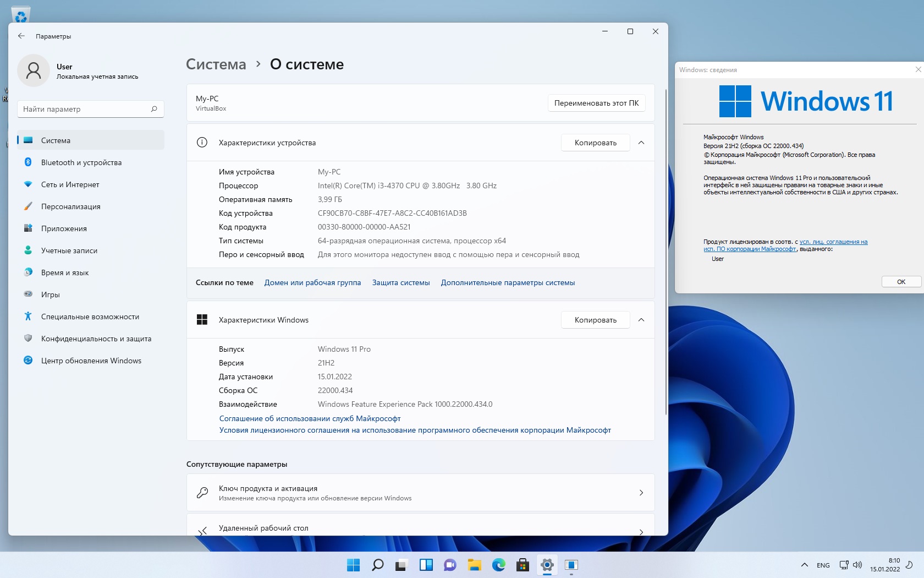924x578 pixels.
Task: Click the User account avatar icon
Action: pos(34,70)
